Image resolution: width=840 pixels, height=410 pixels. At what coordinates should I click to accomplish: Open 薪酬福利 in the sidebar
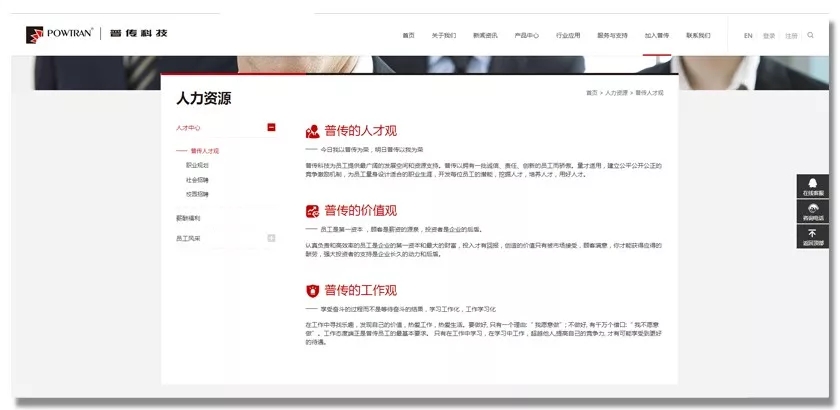point(188,217)
